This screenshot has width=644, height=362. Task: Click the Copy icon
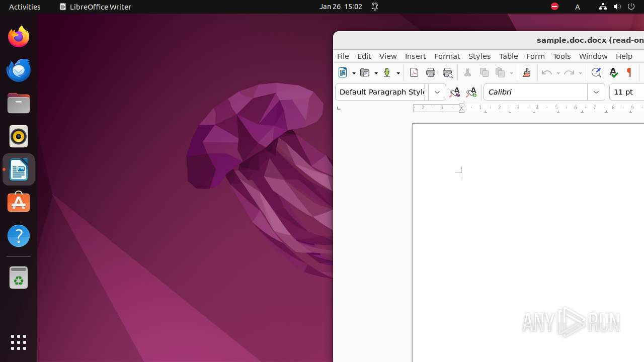484,73
